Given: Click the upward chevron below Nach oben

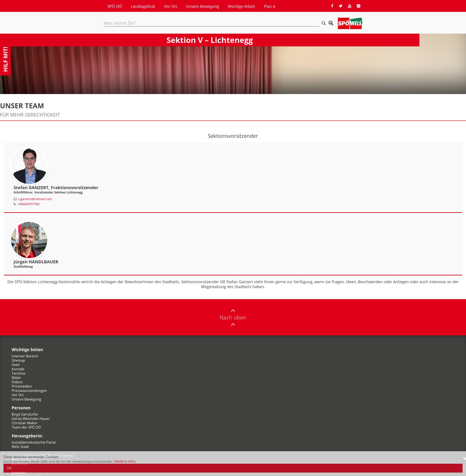Looking at the screenshot, I should [x=233, y=324].
